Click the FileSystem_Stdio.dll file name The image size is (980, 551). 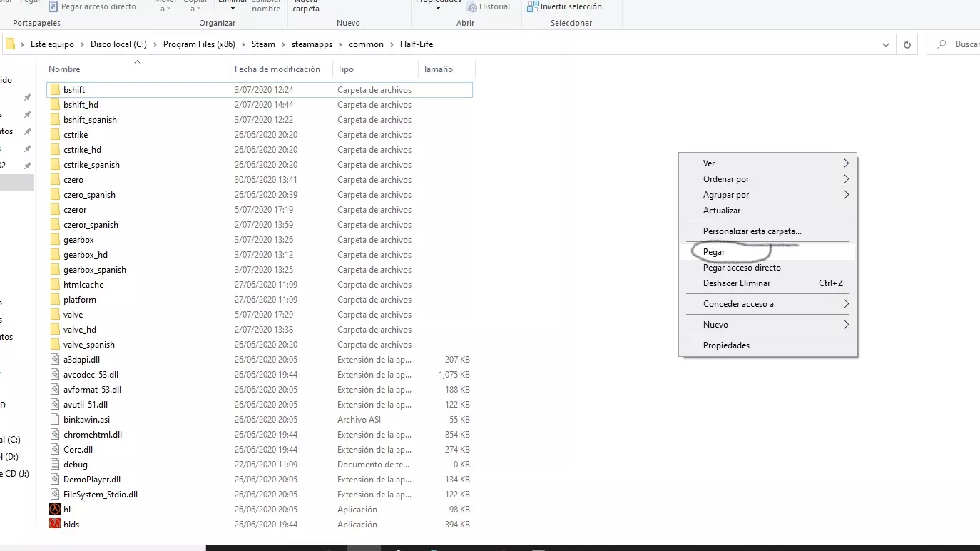tap(101, 495)
